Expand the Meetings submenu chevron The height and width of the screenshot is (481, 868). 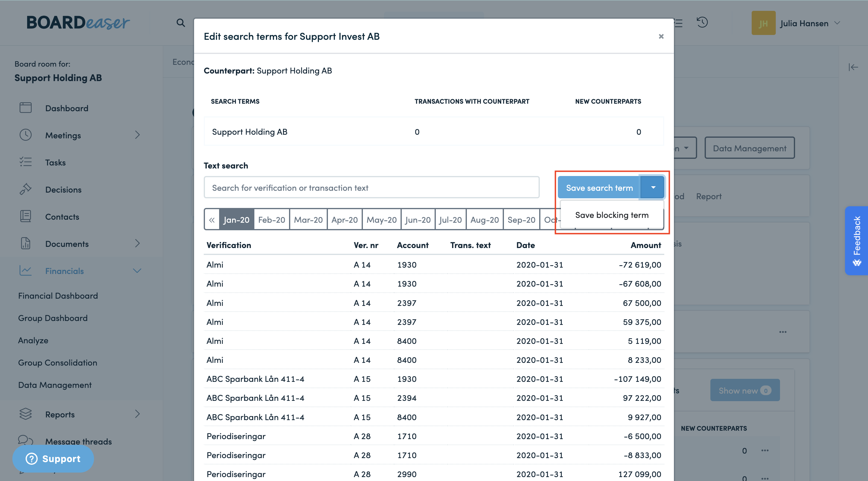pos(137,135)
